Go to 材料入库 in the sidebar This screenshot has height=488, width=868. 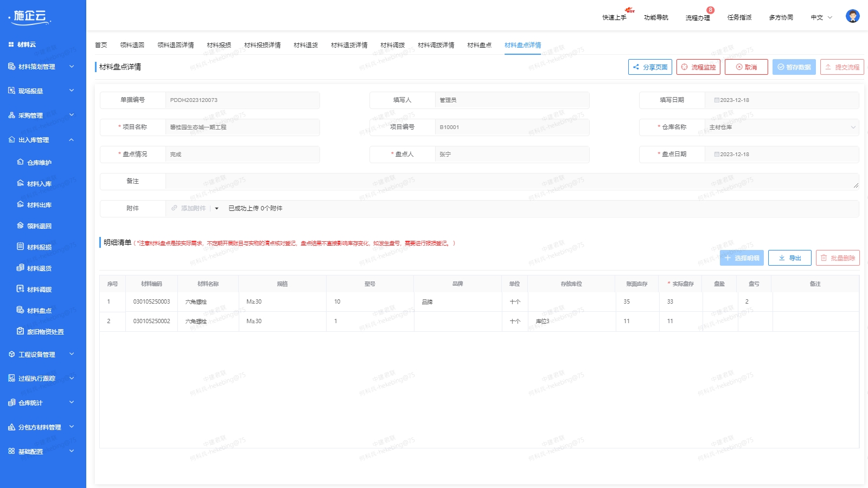[x=39, y=184]
